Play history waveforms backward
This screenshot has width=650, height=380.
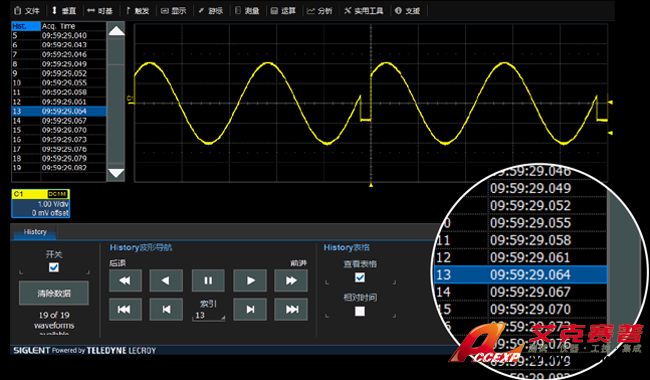click(166, 281)
